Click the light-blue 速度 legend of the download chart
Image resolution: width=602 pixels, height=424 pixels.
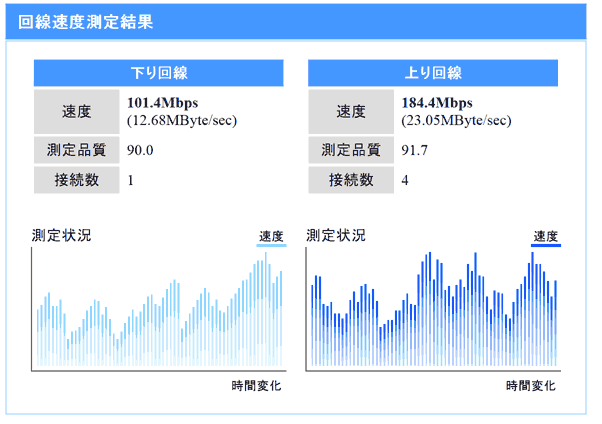(271, 238)
